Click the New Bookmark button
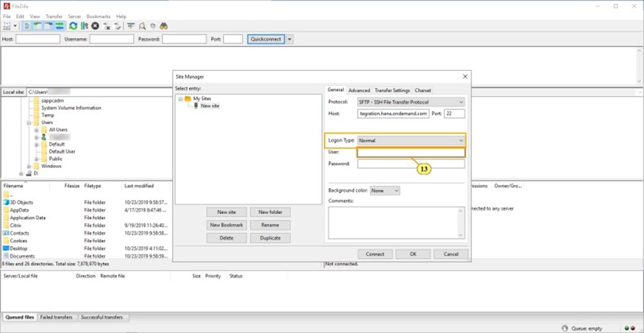Screen dimensions: 644x333 [226, 225]
